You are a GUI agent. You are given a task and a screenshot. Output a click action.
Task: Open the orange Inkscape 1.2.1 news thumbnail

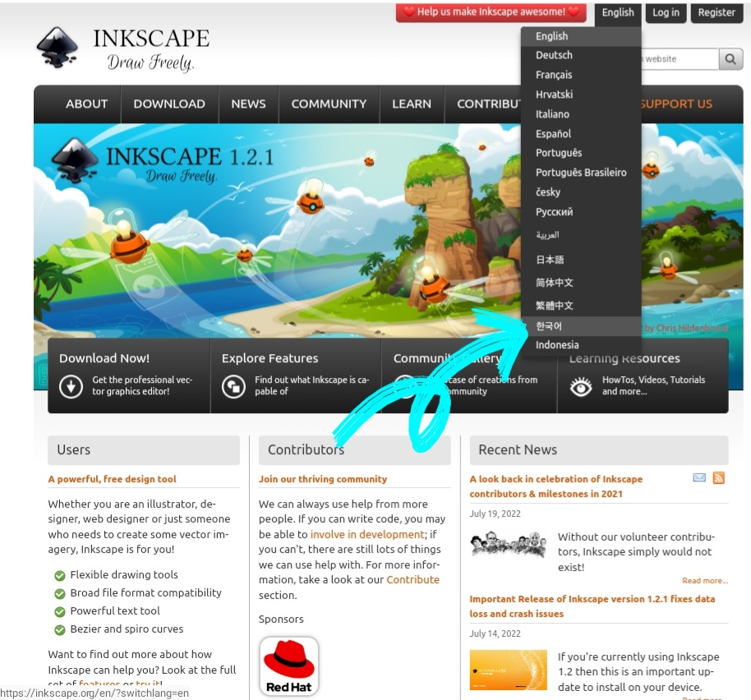(x=508, y=670)
